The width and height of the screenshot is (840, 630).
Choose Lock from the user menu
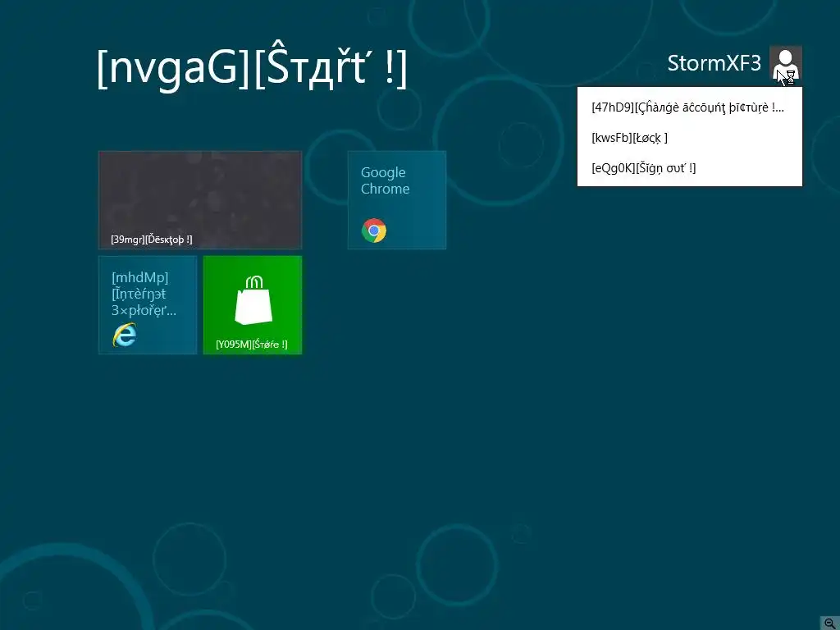point(689,138)
